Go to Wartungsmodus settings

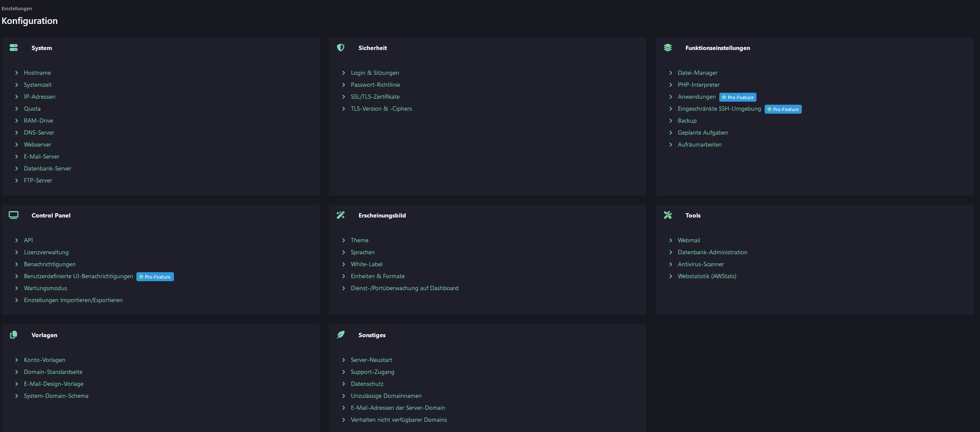coord(45,288)
